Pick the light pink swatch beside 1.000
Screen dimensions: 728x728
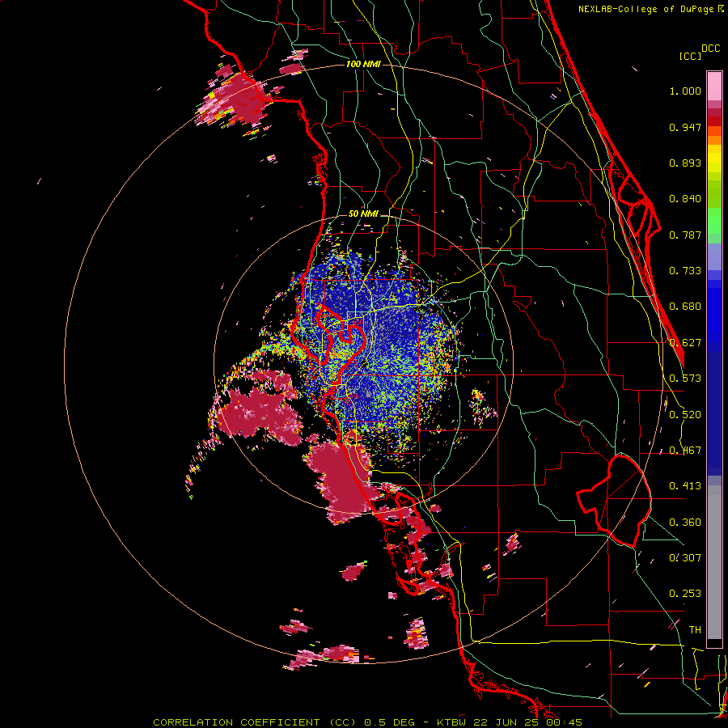point(714,87)
